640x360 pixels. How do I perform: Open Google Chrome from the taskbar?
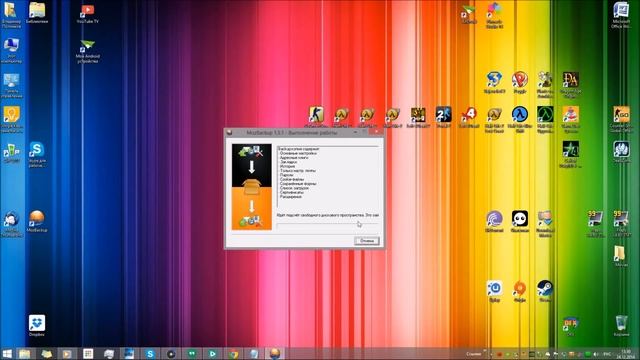pos(233,353)
